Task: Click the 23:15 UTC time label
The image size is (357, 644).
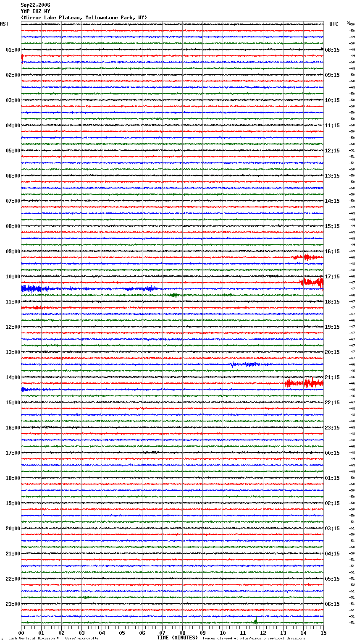Action: click(332, 428)
